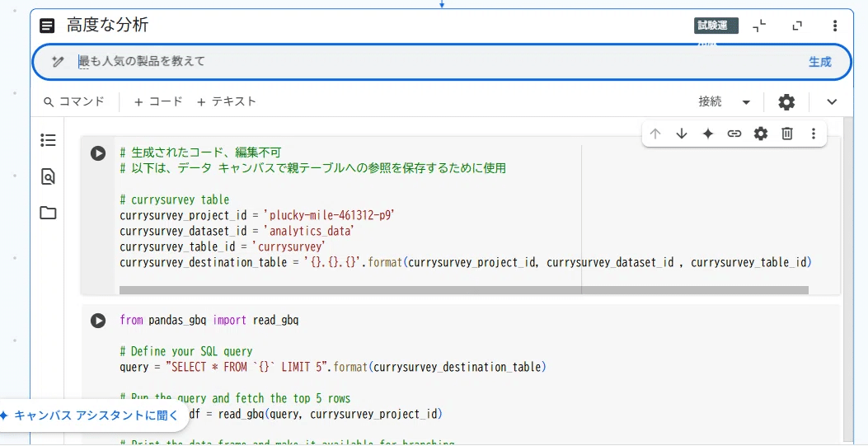
Task: Move the cell up with the arrow
Action: 655,134
